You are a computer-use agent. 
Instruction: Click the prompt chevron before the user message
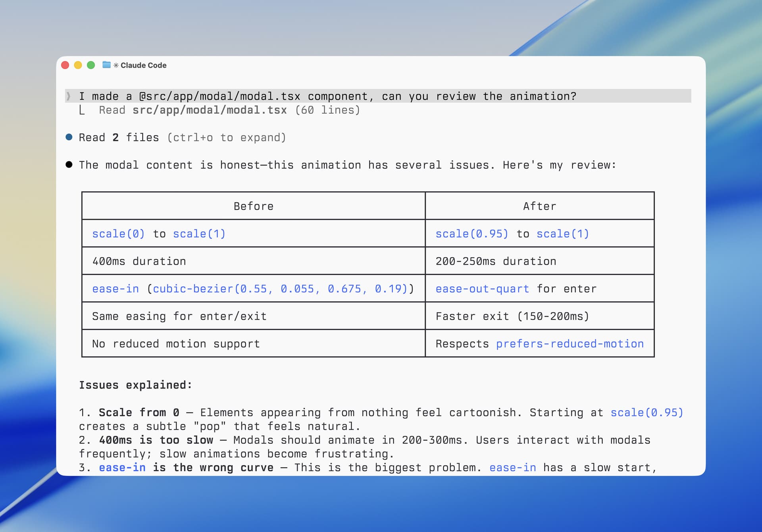coord(69,96)
